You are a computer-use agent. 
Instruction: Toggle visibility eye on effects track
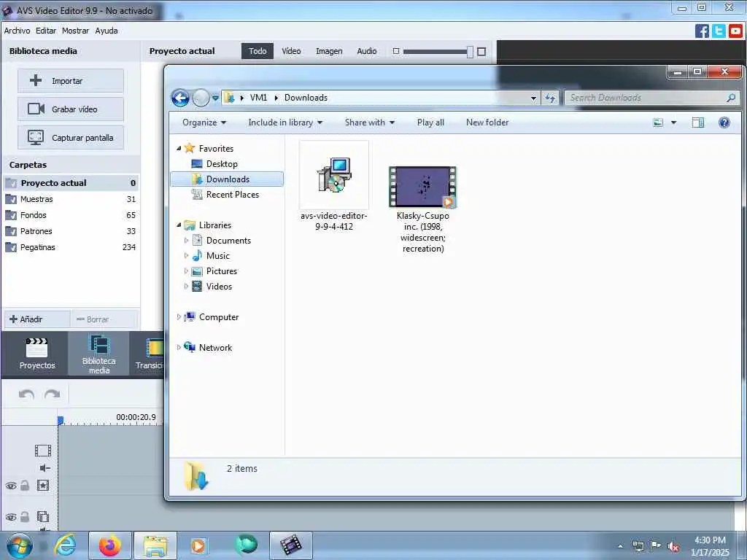click(x=11, y=486)
